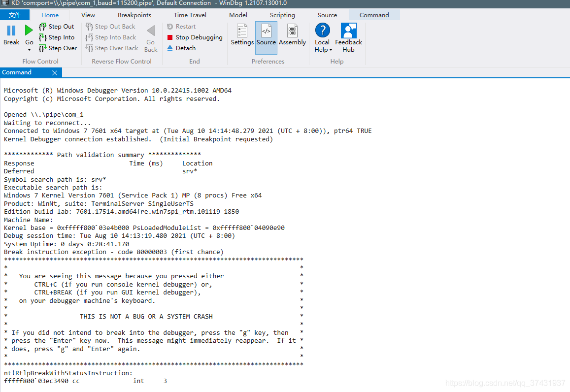Expand the Go dropdown arrow
The height and width of the screenshot is (392, 570).
click(29, 50)
